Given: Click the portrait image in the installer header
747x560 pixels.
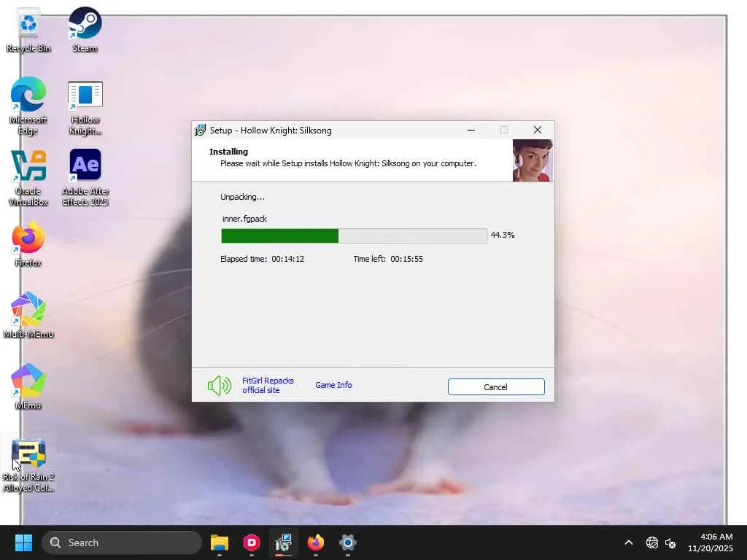Looking at the screenshot, I should pyautogui.click(x=533, y=160).
